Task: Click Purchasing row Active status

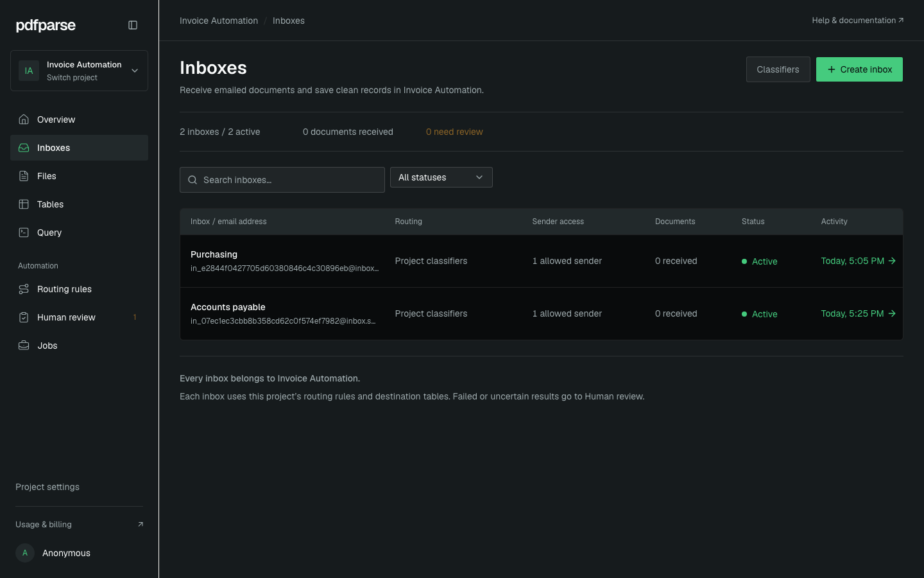Action: (760, 261)
